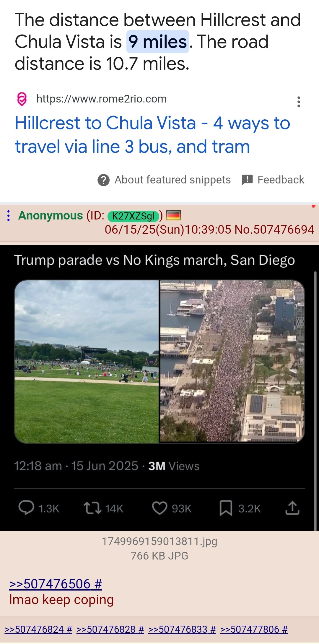The image size is (319, 644).
Task: Click the comment reply bubble icon
Action: (x=26, y=508)
